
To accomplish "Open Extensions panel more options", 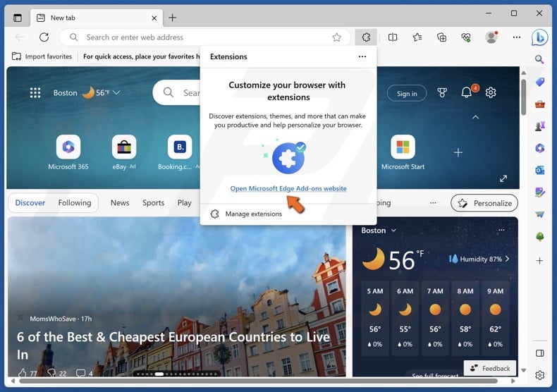I will (362, 56).
